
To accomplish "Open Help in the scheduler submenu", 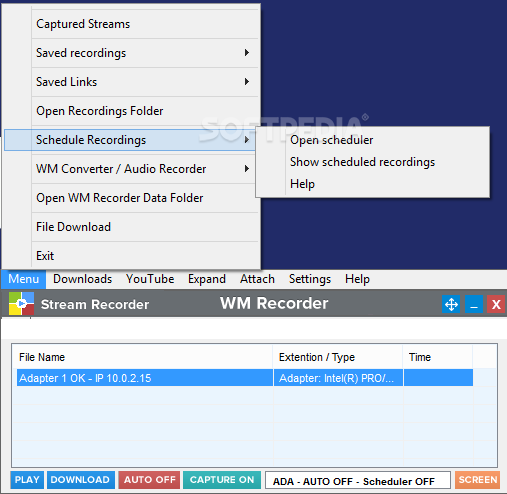I will pos(373,184).
